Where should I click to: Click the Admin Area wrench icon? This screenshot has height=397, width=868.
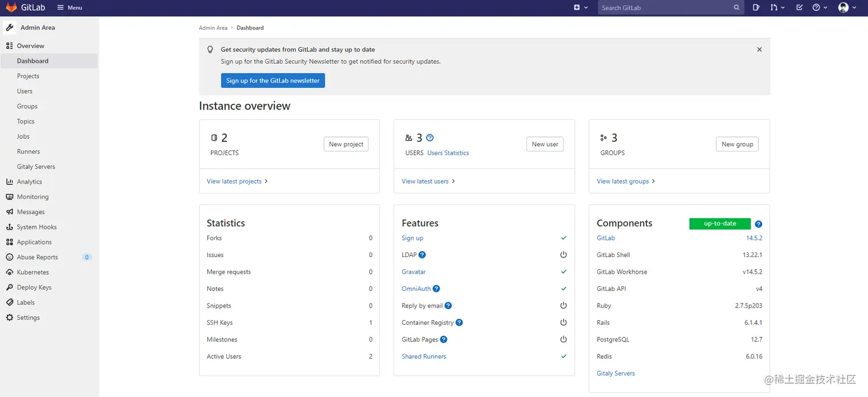pyautogui.click(x=9, y=28)
